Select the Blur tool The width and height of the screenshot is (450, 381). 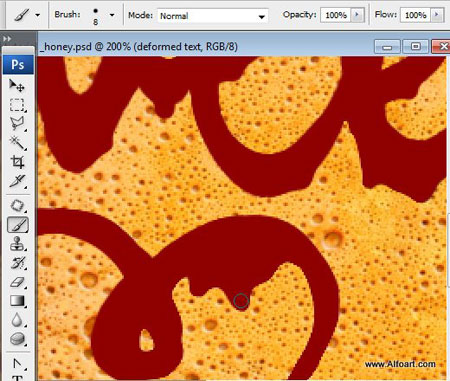(x=17, y=320)
